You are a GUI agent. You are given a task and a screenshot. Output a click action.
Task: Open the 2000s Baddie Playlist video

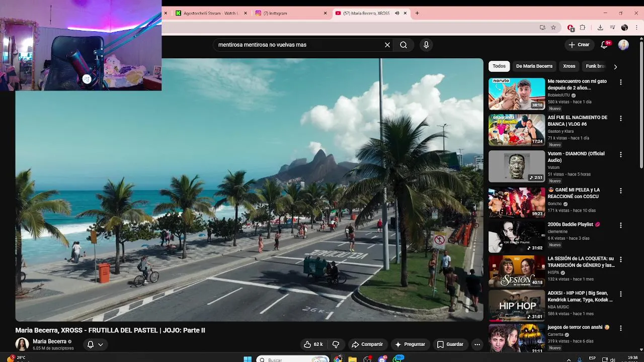[x=574, y=224]
